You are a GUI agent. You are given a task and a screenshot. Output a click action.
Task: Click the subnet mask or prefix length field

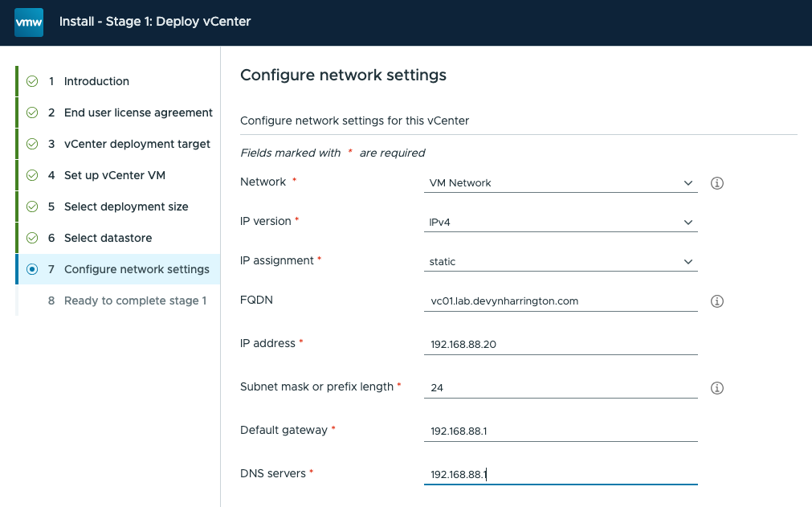pos(561,388)
